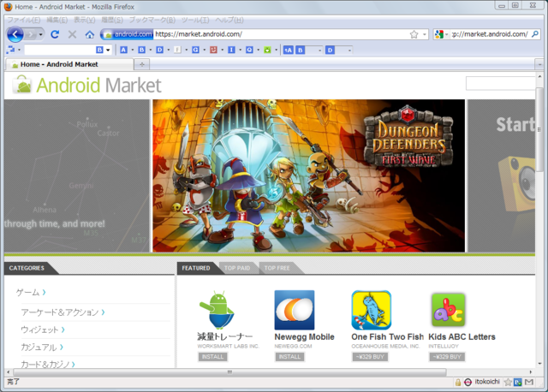Open the 減量トレーナー Android app icon
This screenshot has height=392, width=548.
click(217, 310)
